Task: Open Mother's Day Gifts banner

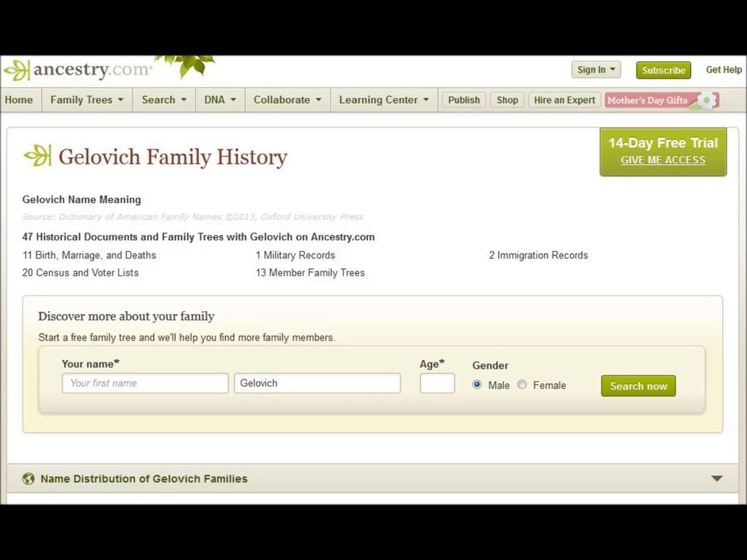Action: [661, 100]
